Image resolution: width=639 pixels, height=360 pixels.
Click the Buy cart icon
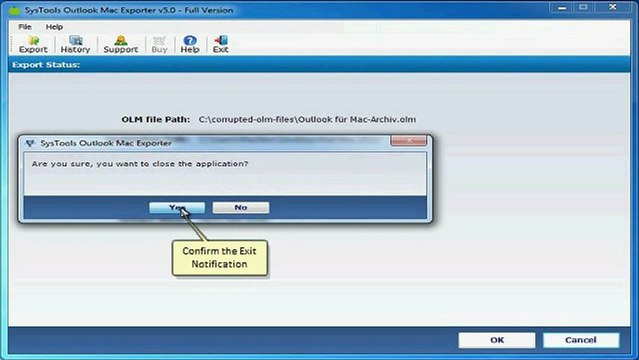(159, 44)
